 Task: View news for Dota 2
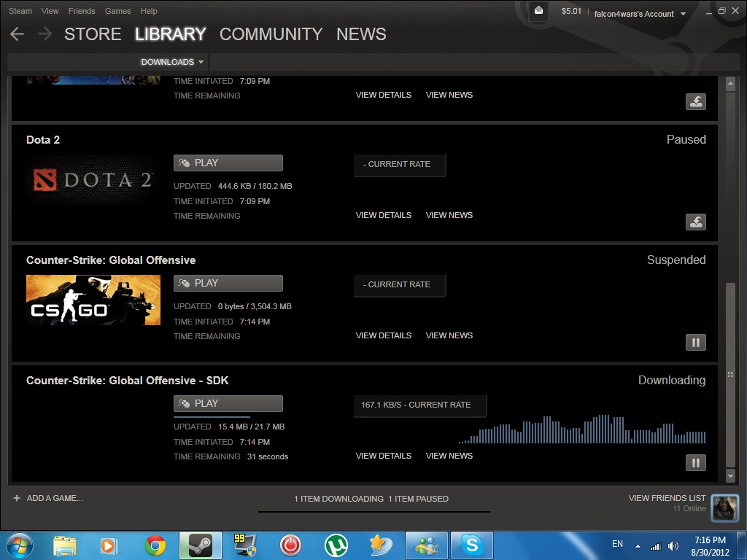[449, 215]
